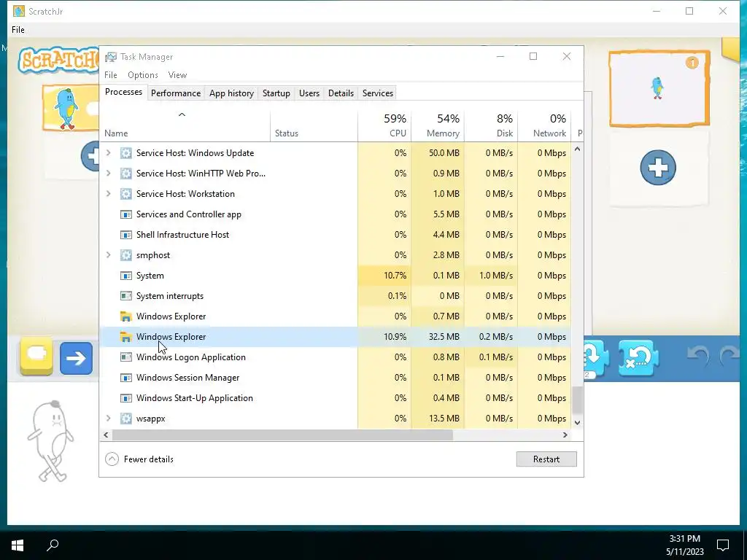
Task: Sort by the Disk column header
Action: click(x=491, y=126)
